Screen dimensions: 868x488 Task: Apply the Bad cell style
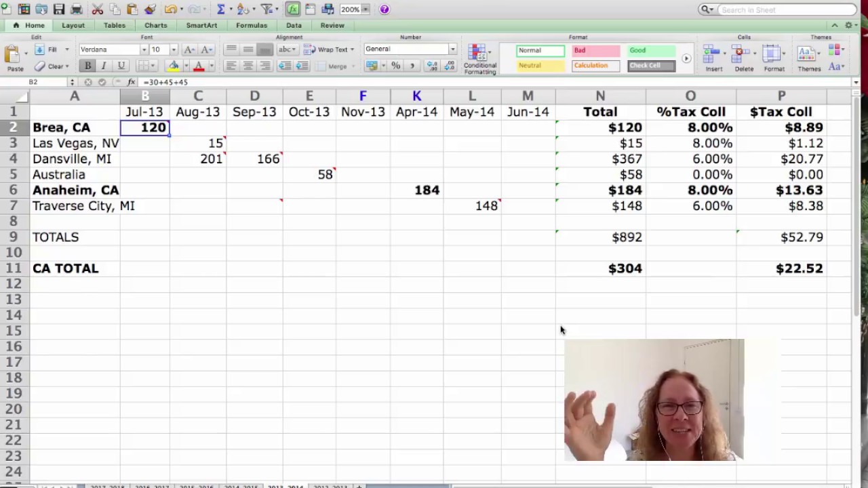[x=596, y=50]
